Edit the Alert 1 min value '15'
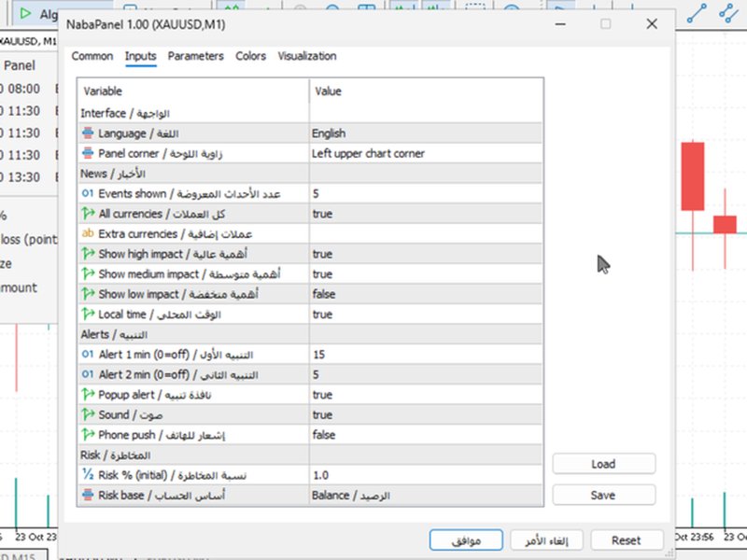747x560 pixels. 426,355
